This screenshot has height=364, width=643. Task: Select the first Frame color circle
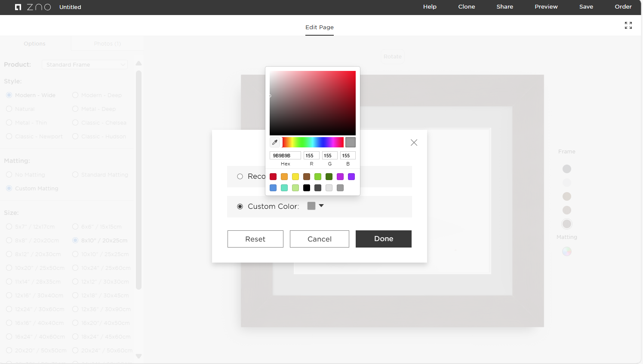(x=567, y=169)
